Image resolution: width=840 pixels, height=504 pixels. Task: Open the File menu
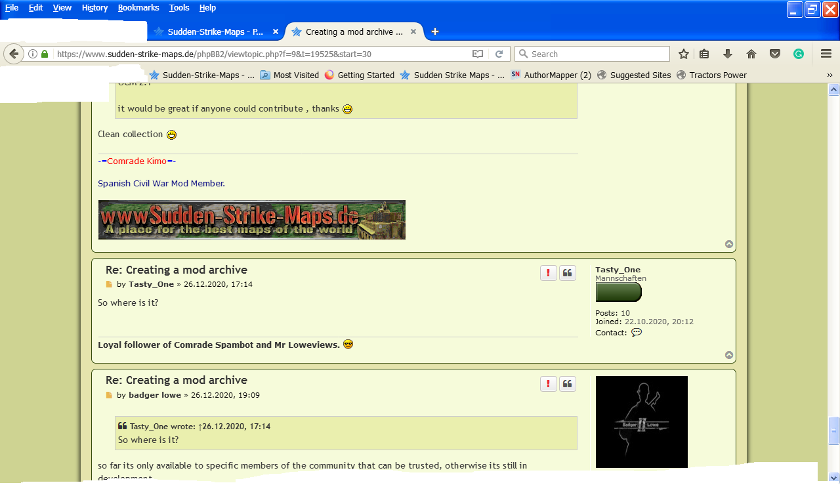12,8
